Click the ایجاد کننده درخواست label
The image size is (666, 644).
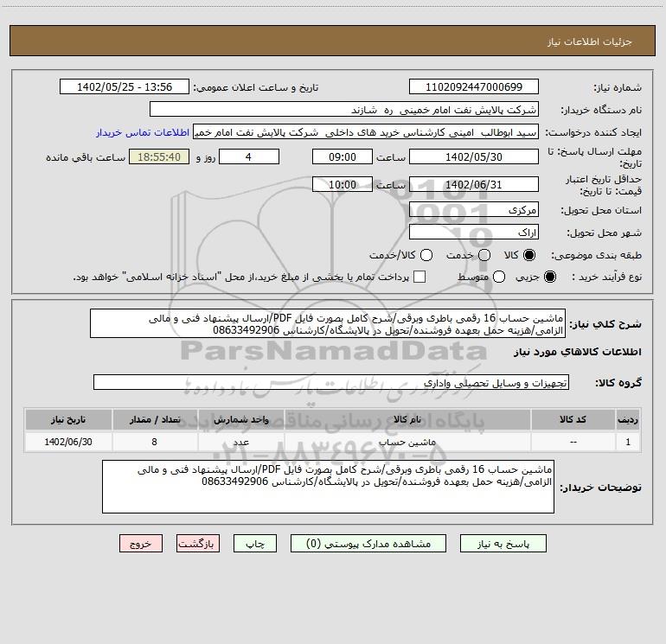tap(593, 132)
